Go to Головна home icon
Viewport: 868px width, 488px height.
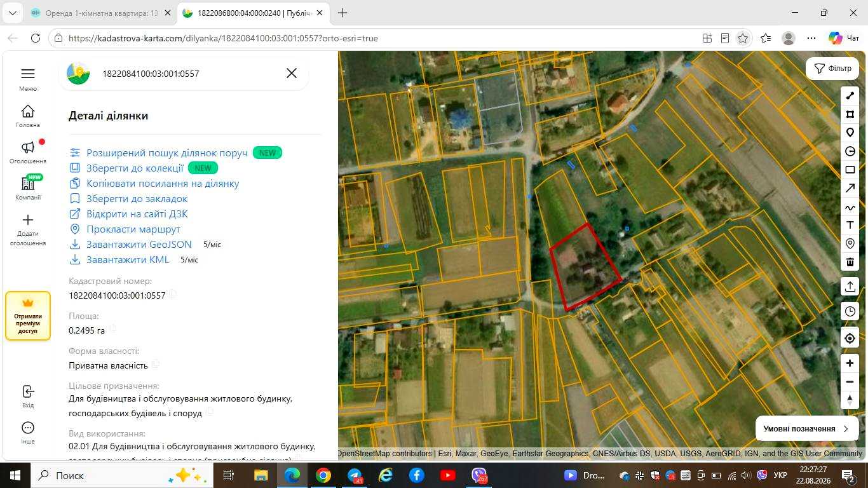pos(27,111)
